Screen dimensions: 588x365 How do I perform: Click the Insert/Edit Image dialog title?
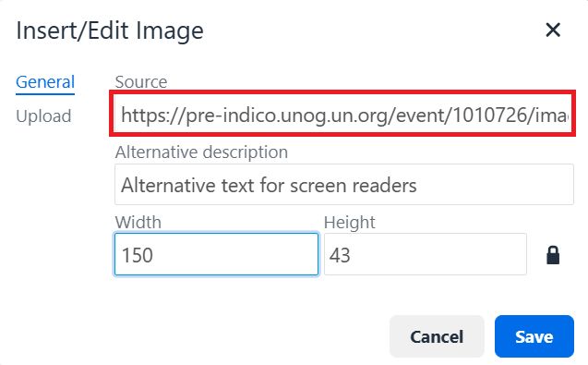tap(110, 30)
